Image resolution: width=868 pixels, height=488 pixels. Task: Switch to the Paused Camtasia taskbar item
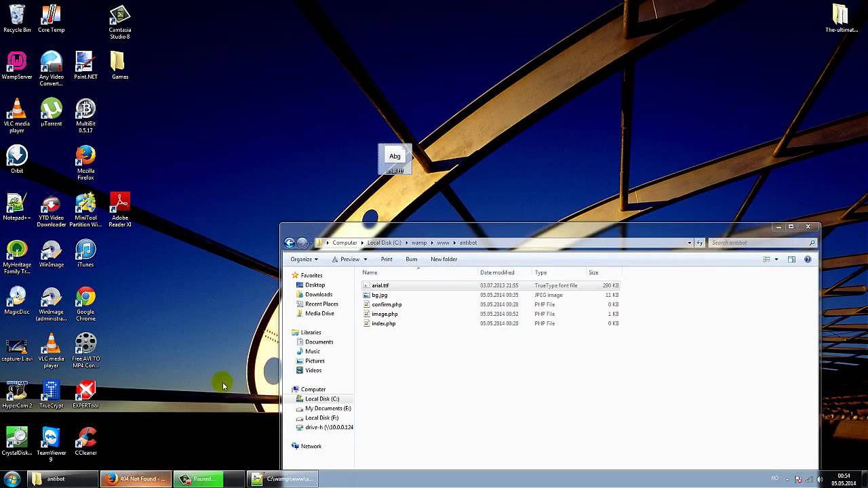[x=208, y=479]
